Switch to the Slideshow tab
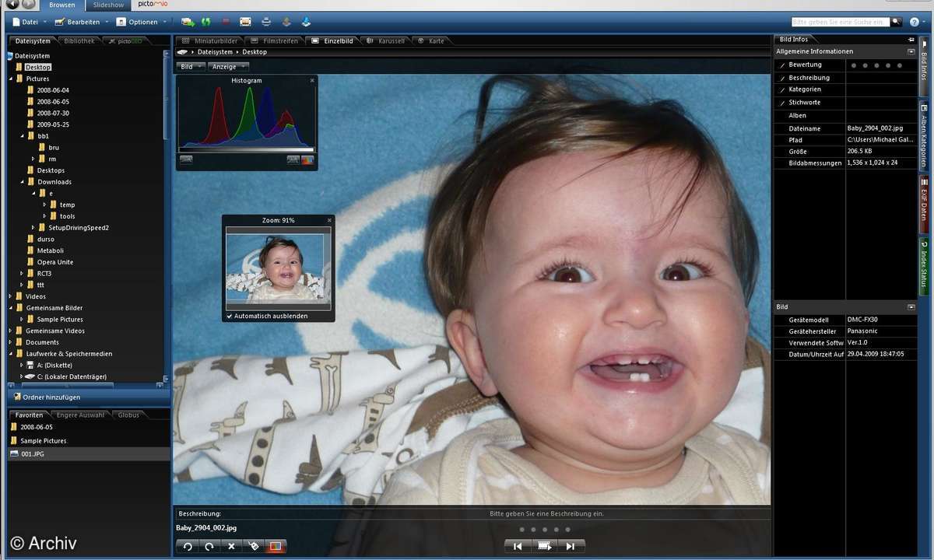Viewport: 934px width, 560px height. pyautogui.click(x=108, y=5)
